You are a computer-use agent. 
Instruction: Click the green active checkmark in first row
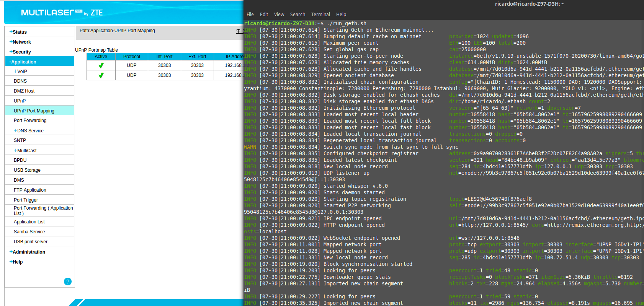coord(101,65)
